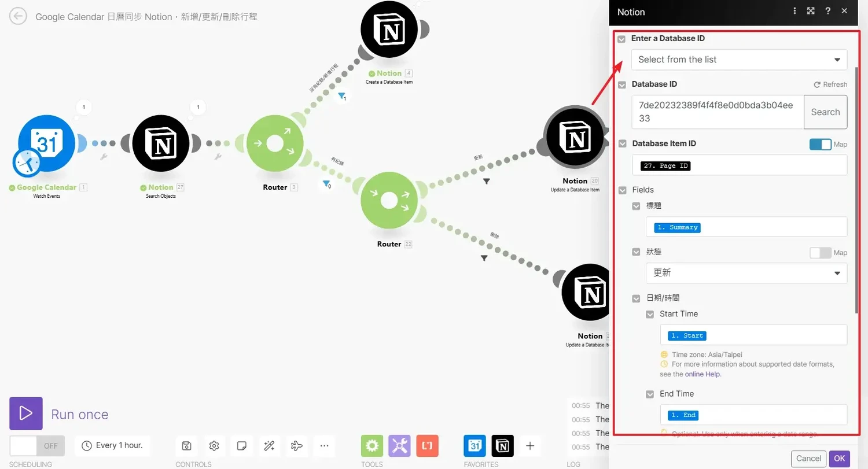
Task: Collapse the Fields section
Action: 622,190
